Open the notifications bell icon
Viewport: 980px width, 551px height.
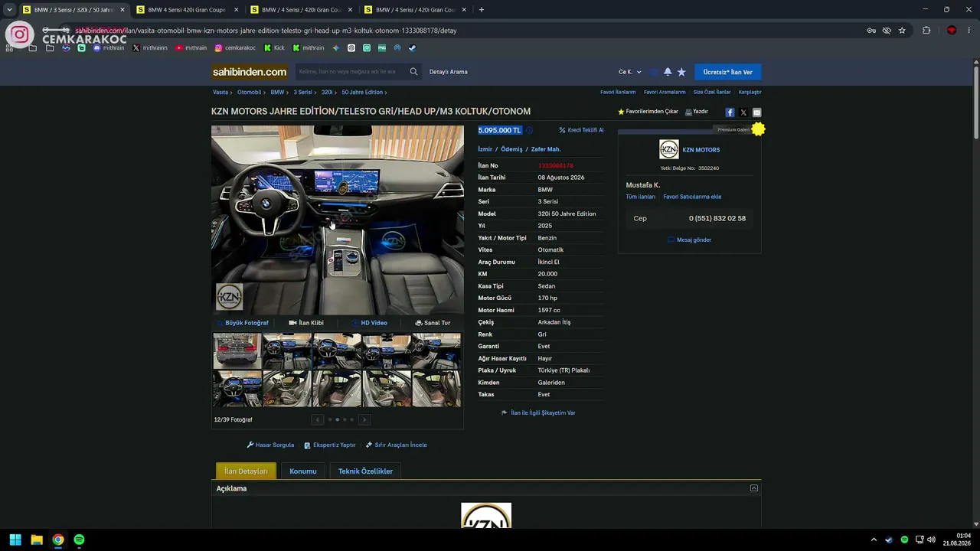click(668, 72)
